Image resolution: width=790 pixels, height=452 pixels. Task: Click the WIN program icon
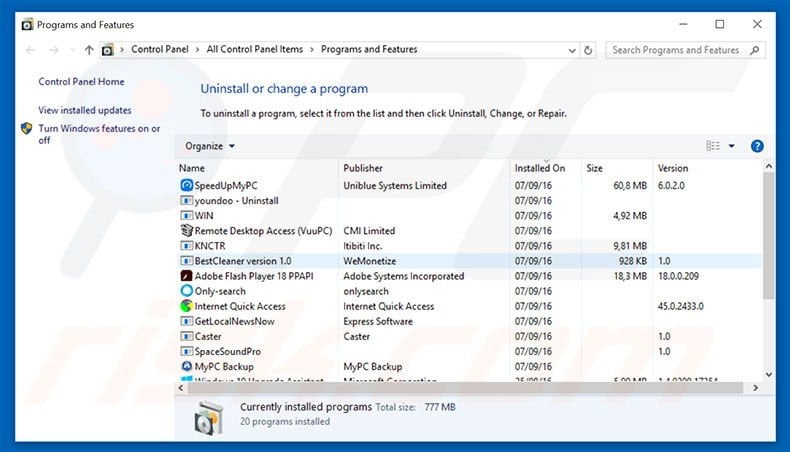(186, 216)
